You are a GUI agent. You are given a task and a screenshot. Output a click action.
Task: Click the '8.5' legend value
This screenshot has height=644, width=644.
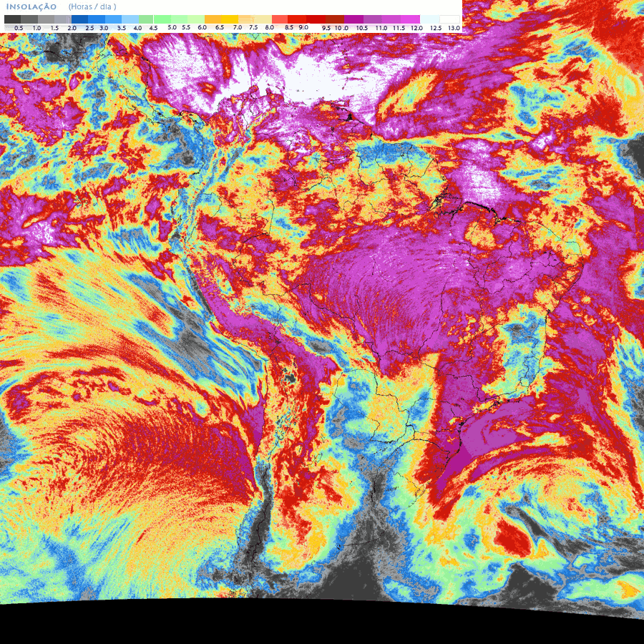[289, 27]
